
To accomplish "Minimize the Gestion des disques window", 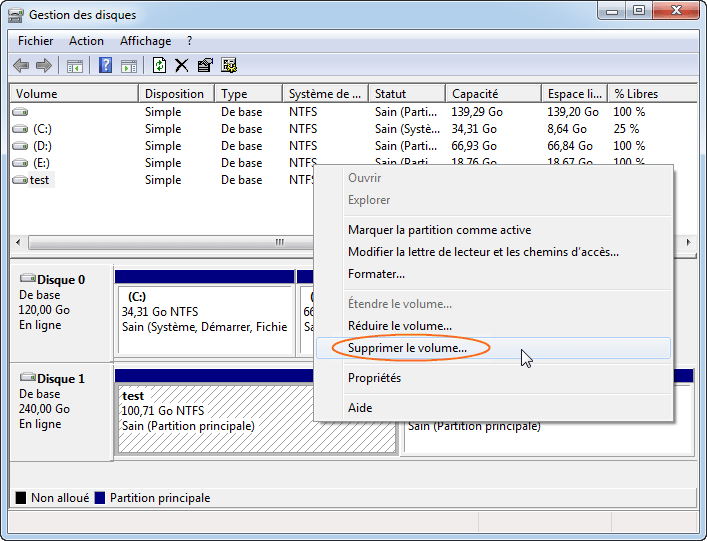I will tap(612, 11).
